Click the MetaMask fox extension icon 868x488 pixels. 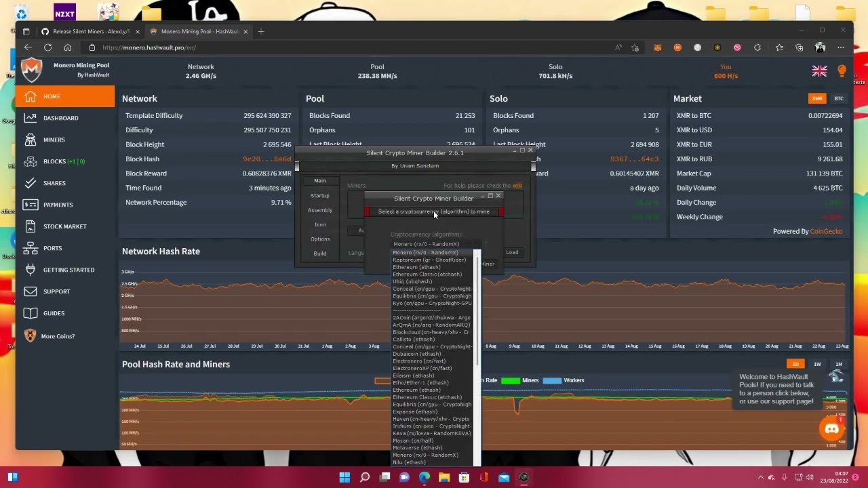[657, 47]
